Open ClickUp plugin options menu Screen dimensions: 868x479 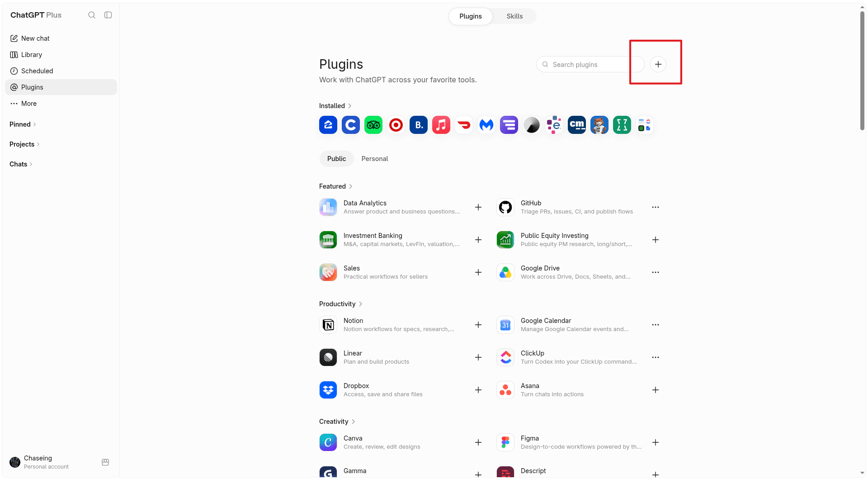point(656,357)
